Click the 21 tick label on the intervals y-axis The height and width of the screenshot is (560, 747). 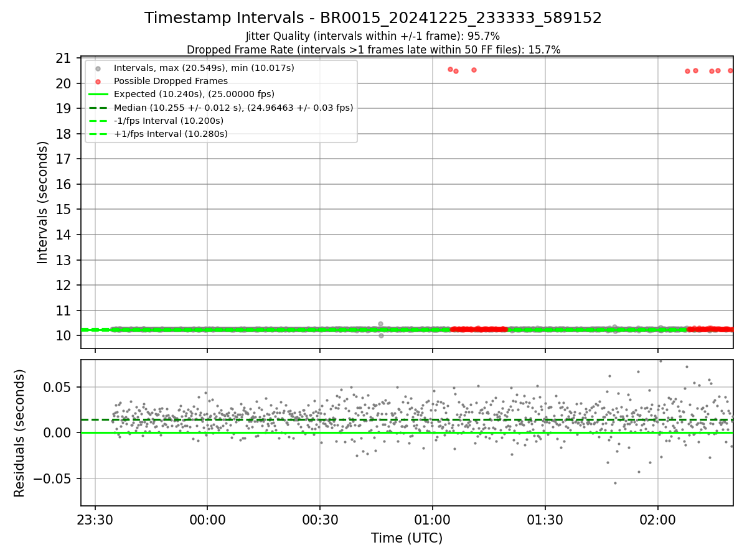(65, 58)
